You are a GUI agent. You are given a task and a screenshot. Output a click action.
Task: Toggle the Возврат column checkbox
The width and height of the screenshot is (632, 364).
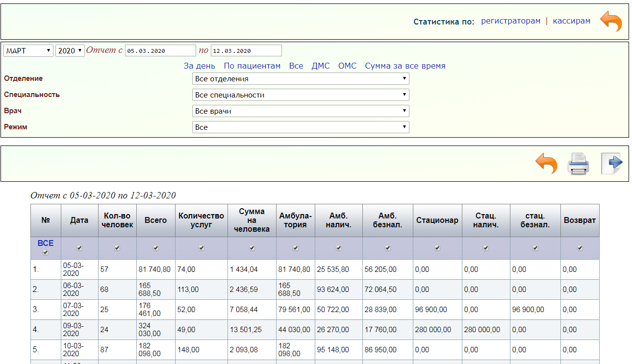580,248
